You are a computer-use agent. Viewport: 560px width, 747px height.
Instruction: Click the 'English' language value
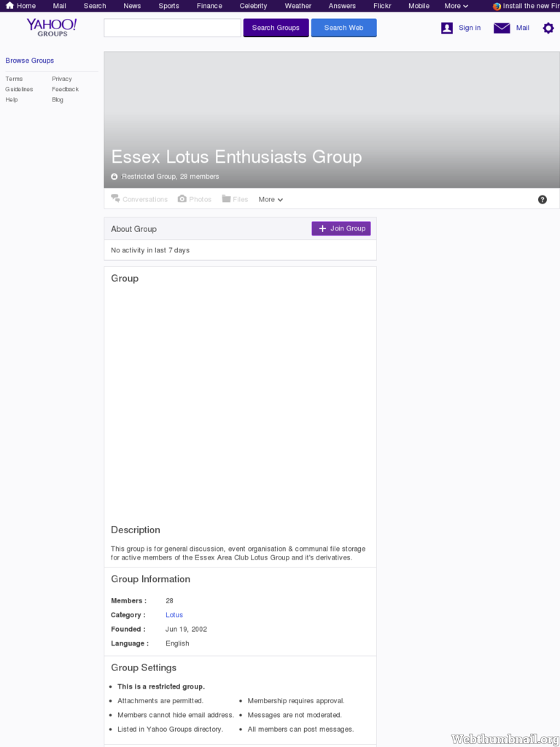pyautogui.click(x=177, y=643)
